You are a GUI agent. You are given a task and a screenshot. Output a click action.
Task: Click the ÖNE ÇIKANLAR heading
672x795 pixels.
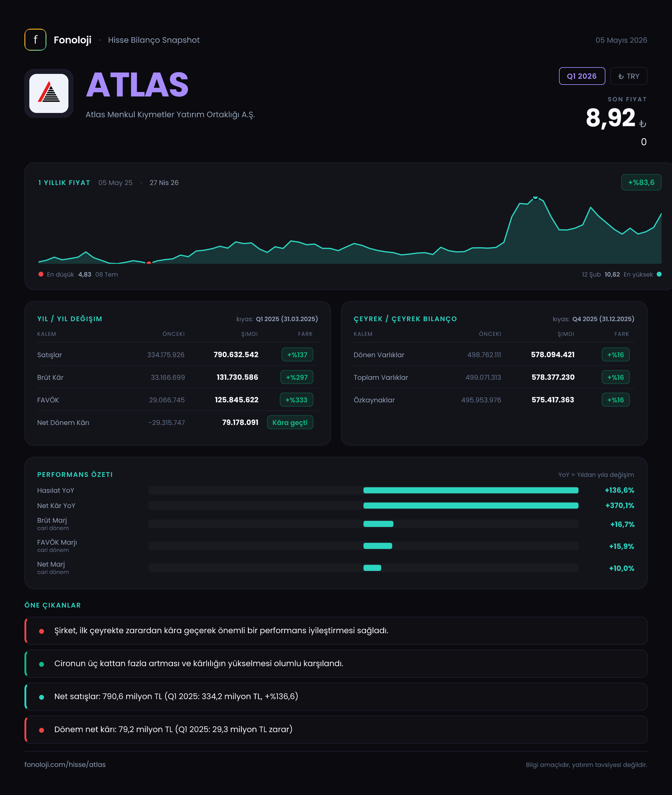[x=53, y=605]
